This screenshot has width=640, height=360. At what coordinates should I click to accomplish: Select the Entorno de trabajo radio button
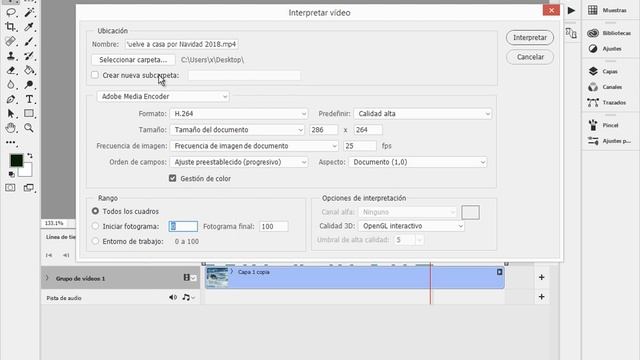(96, 241)
